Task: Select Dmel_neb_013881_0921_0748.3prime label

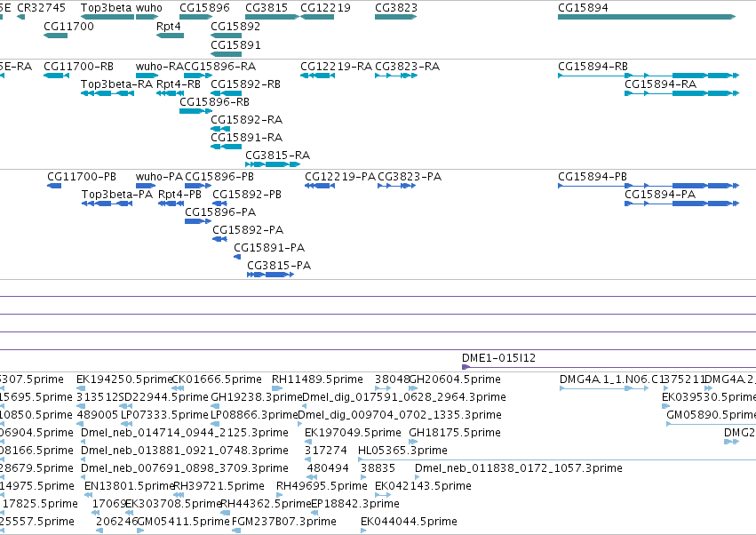Action: click(x=185, y=450)
